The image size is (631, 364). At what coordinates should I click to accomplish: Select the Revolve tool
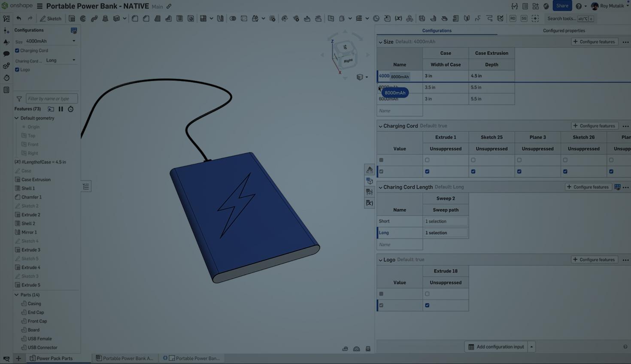(x=83, y=18)
